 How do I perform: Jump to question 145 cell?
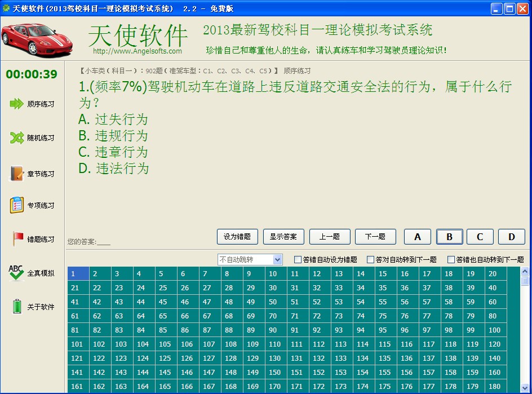point(166,372)
